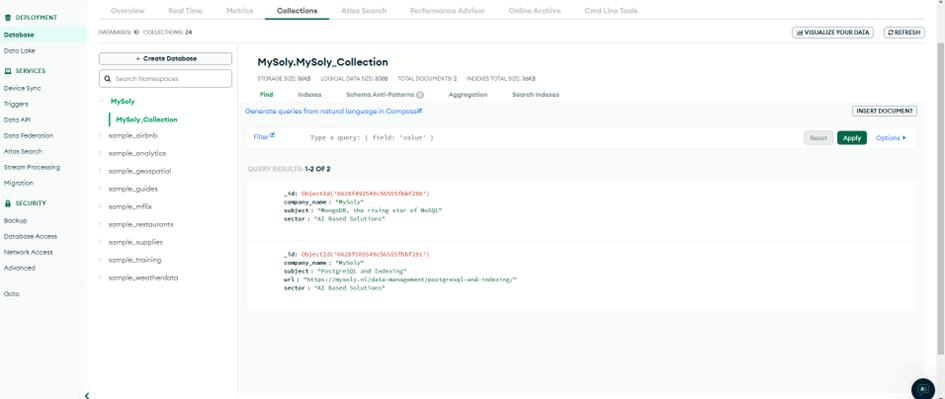Open Data Federation in the sidebar

(28, 136)
